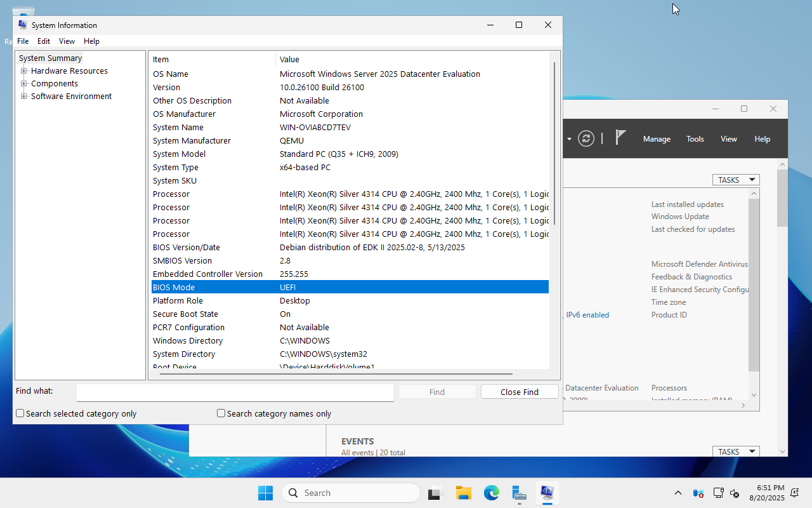
Task: Launch Microsoft Edge from the taskbar
Action: coord(492,493)
